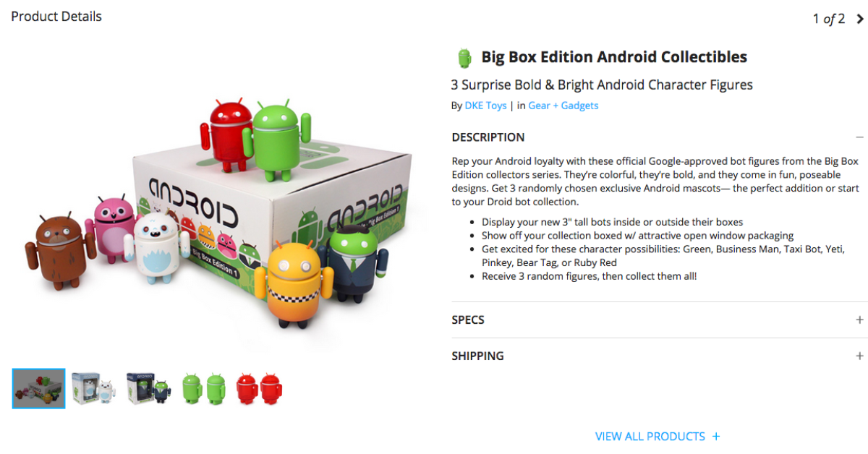Image resolution: width=868 pixels, height=454 pixels.
Task: Select the first thumbnail of box with figures
Action: coord(38,389)
